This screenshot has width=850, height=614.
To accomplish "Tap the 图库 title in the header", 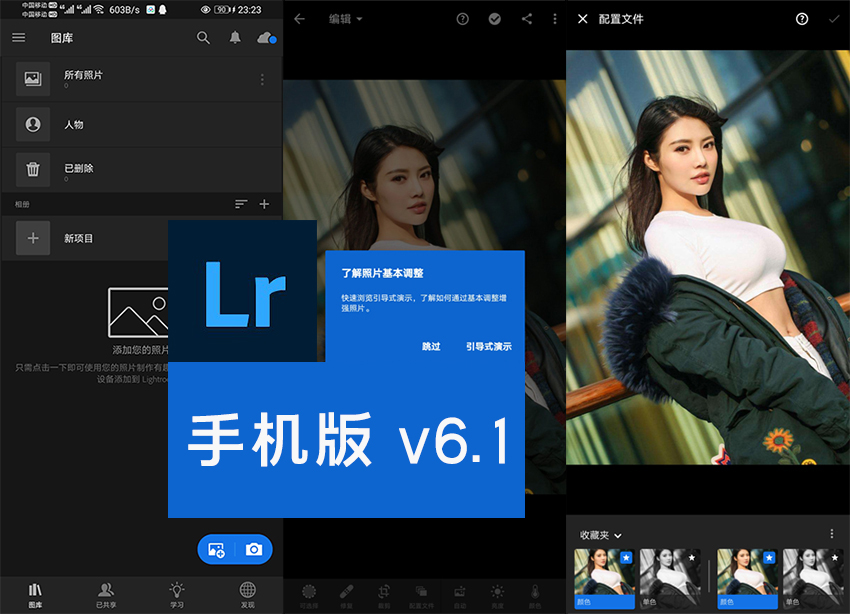I will (62, 38).
